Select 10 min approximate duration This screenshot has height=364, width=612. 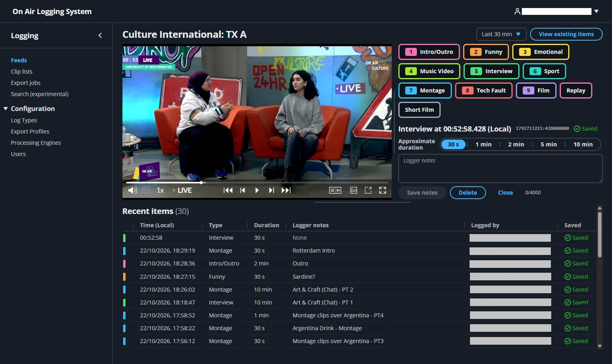point(583,144)
